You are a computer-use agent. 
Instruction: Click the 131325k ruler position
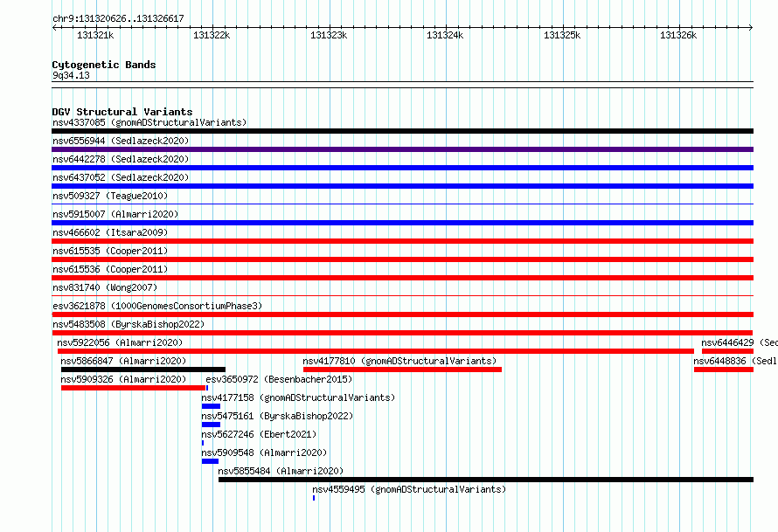562,35
